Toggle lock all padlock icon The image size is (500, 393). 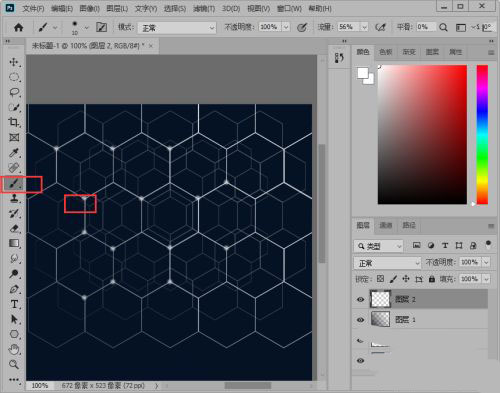click(432, 279)
